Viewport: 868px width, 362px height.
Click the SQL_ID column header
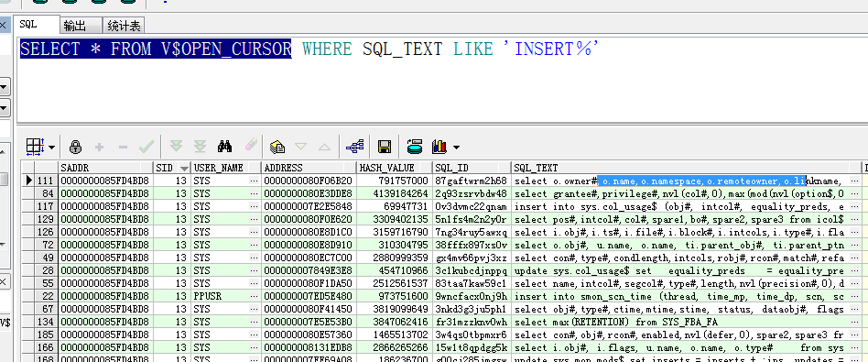[x=472, y=168]
